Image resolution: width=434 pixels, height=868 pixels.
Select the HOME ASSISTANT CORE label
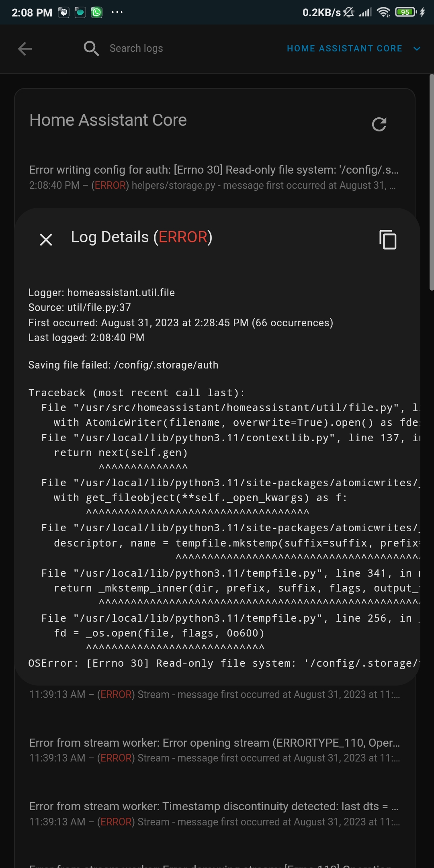tap(344, 48)
